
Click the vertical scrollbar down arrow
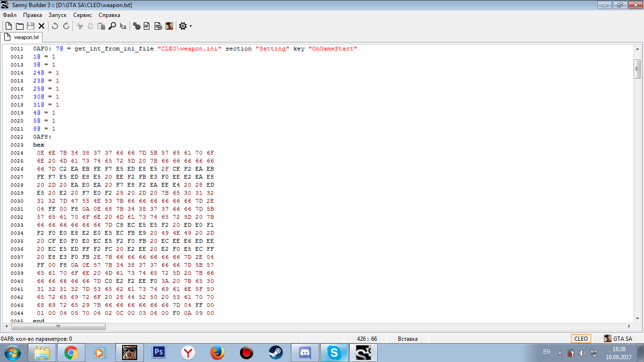click(637, 318)
